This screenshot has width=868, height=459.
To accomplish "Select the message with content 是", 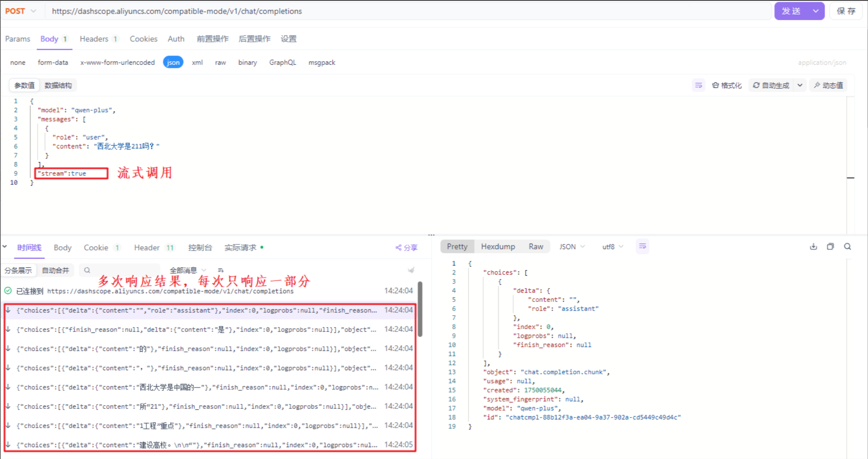I will pyautogui.click(x=210, y=330).
